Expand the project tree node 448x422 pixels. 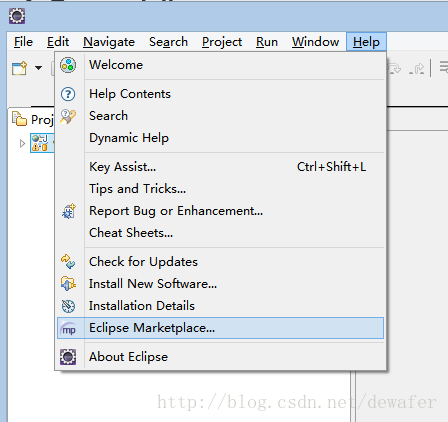22,144
